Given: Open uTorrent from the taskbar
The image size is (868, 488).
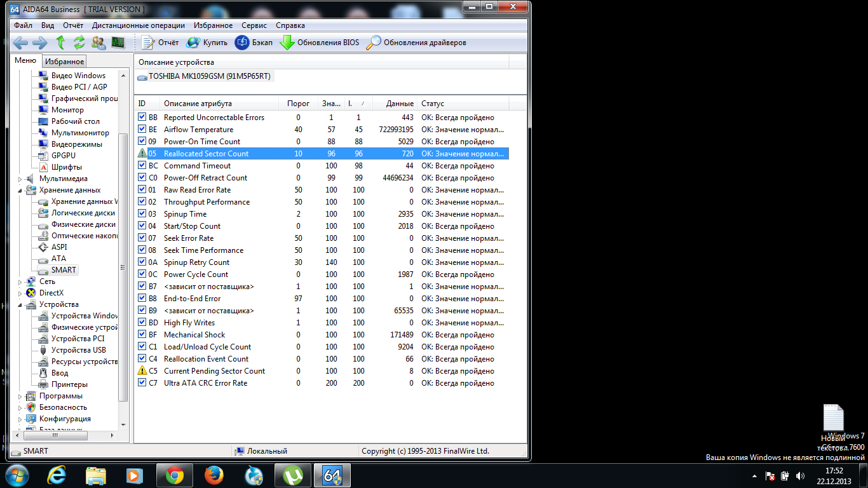Looking at the screenshot, I should (x=293, y=475).
